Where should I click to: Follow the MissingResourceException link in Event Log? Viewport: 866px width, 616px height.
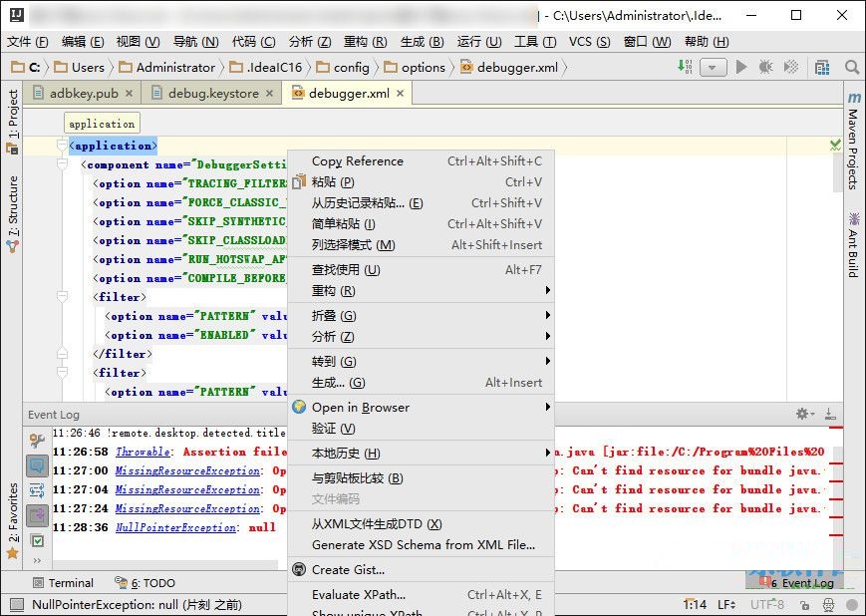tap(184, 470)
